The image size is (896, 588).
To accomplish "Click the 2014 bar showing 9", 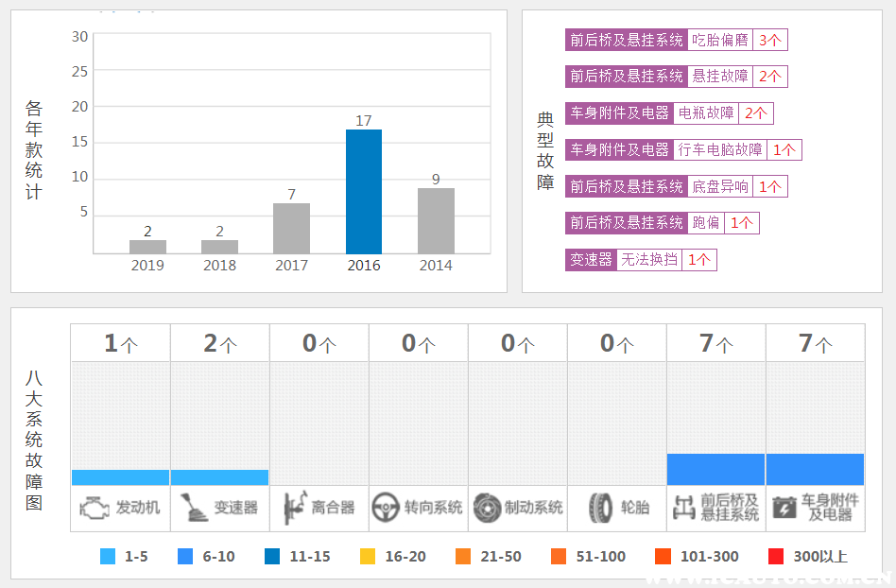I will click(436, 220).
